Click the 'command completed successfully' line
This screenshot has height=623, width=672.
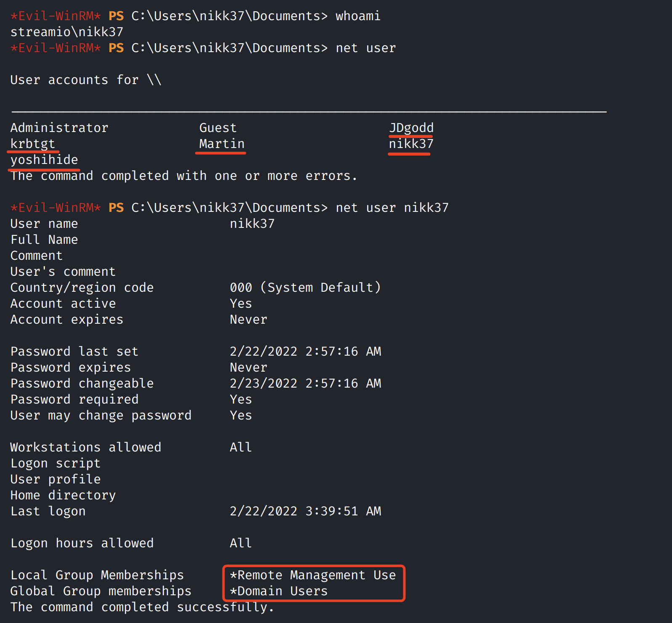142,607
